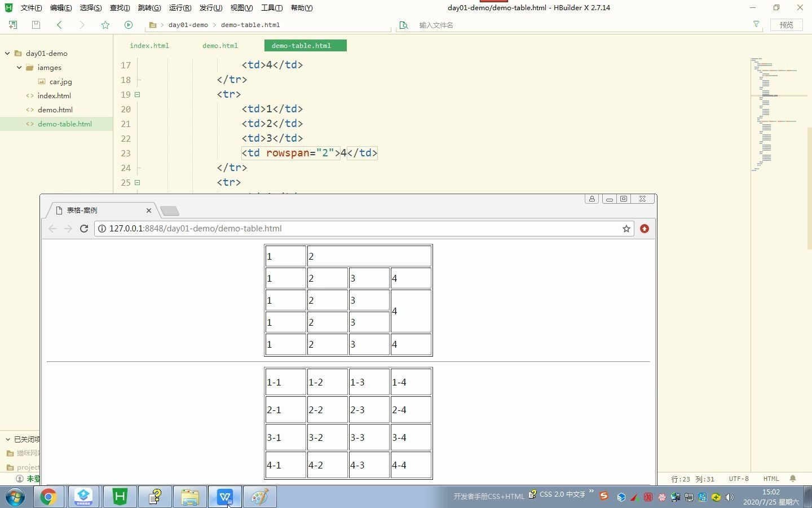Click the notification bell in status bar
812x508 pixels.
[x=793, y=479]
